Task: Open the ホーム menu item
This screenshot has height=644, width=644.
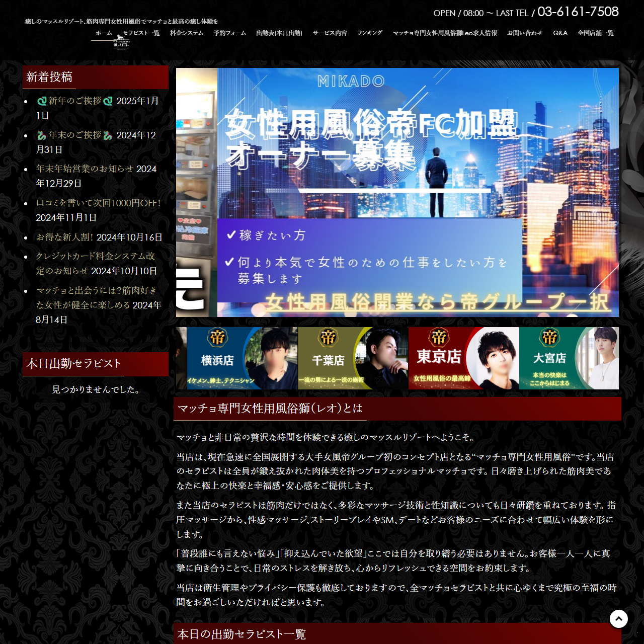Action: pos(104,33)
